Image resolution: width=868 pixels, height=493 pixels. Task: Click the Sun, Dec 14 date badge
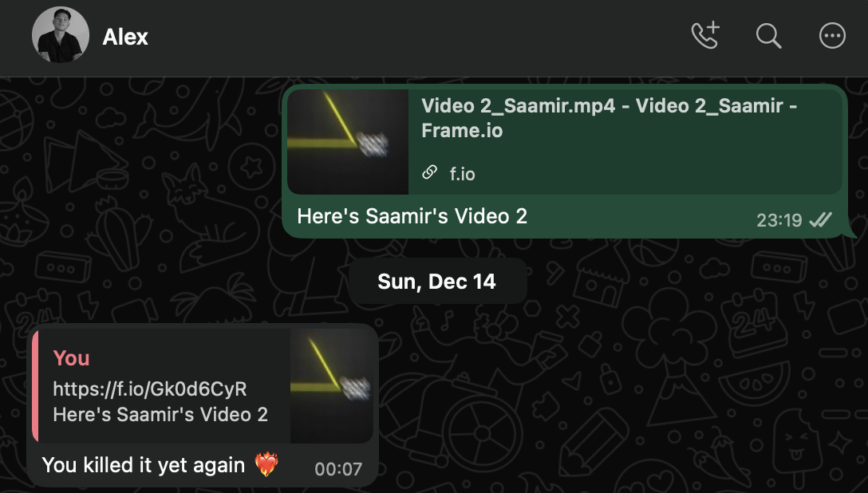pyautogui.click(x=437, y=282)
